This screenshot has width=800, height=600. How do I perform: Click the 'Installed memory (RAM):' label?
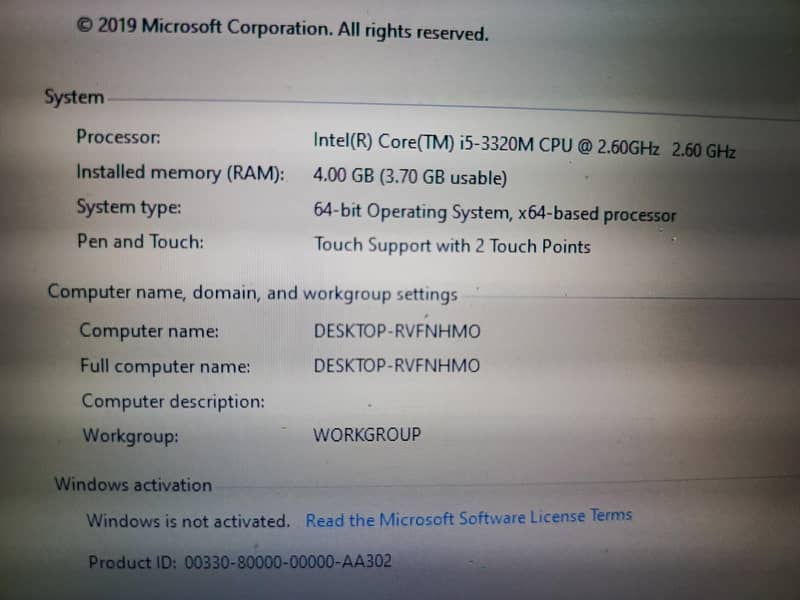180,173
